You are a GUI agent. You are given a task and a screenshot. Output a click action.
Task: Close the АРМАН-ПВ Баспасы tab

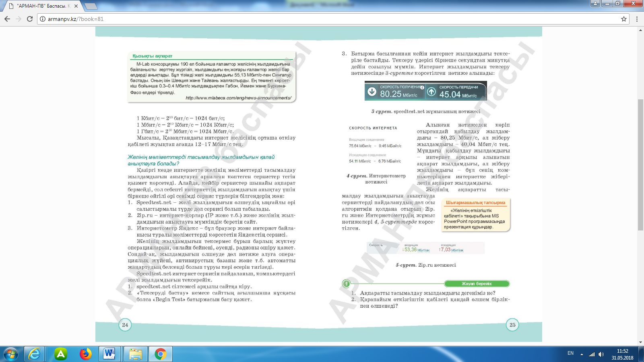[x=76, y=6]
